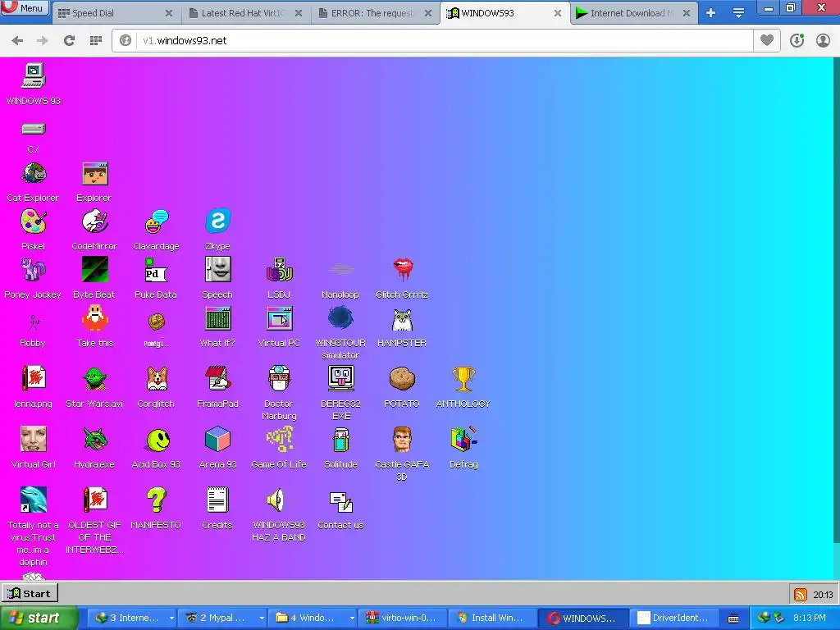Screen dimensions: 840x630
Task: Open the Credits document
Action: point(217,500)
